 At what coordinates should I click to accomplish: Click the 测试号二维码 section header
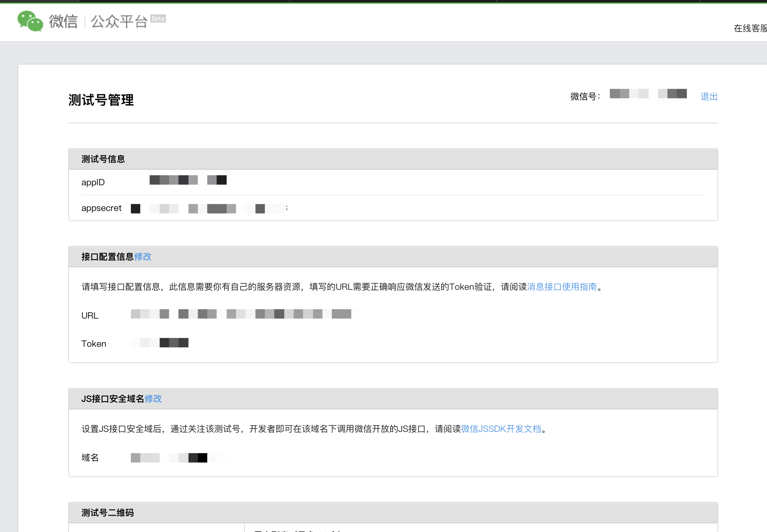pyautogui.click(x=107, y=513)
